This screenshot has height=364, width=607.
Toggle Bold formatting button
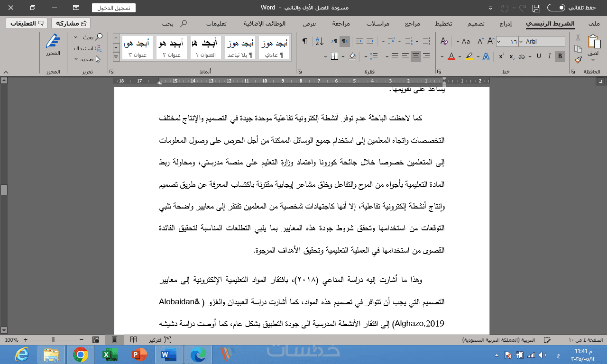[x=560, y=56]
